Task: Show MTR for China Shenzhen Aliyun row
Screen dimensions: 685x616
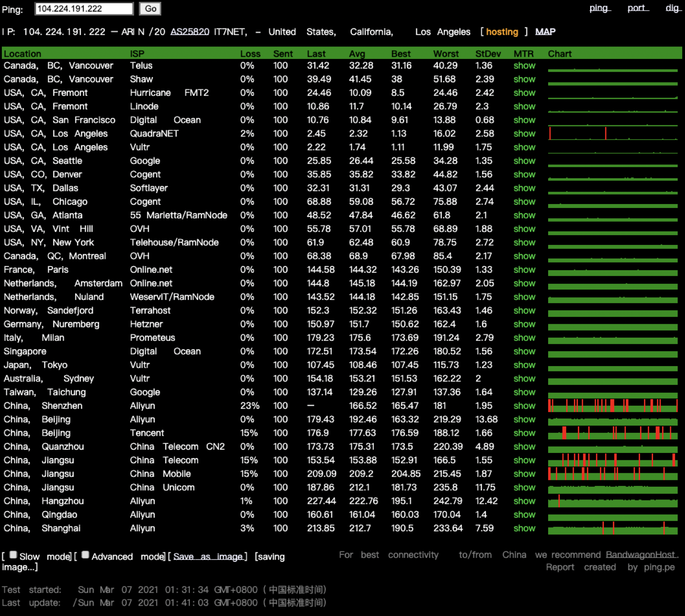Action: coord(524,406)
